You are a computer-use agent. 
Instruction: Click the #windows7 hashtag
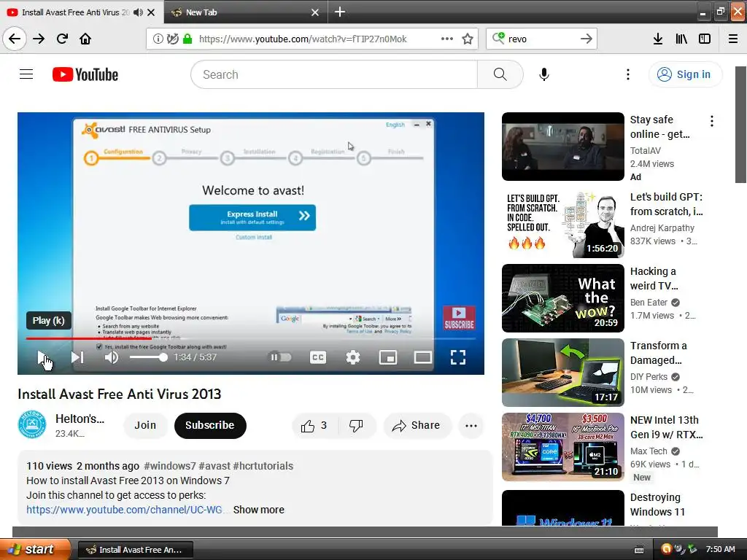[x=169, y=466]
